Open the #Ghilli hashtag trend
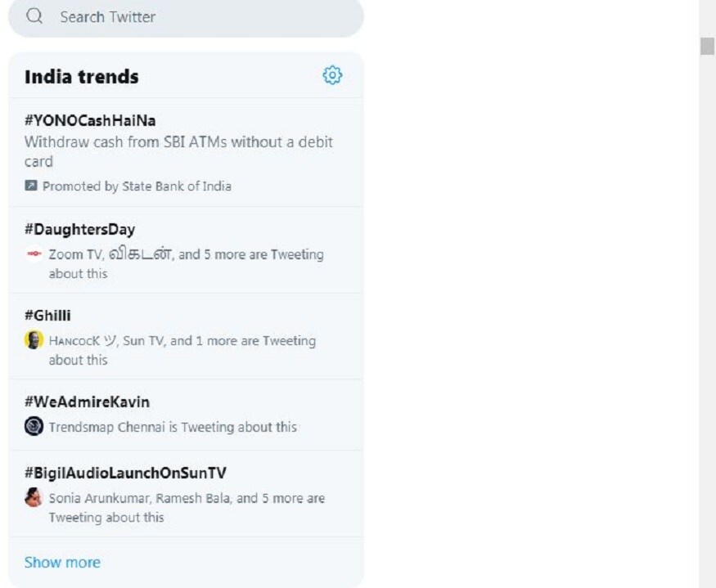This screenshot has width=716, height=588. coord(186,336)
